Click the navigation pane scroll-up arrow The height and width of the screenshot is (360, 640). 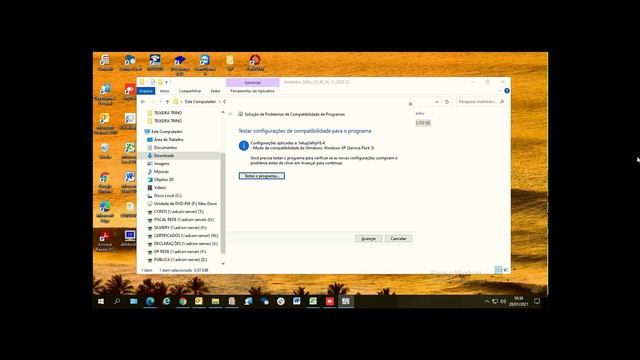tap(223, 112)
